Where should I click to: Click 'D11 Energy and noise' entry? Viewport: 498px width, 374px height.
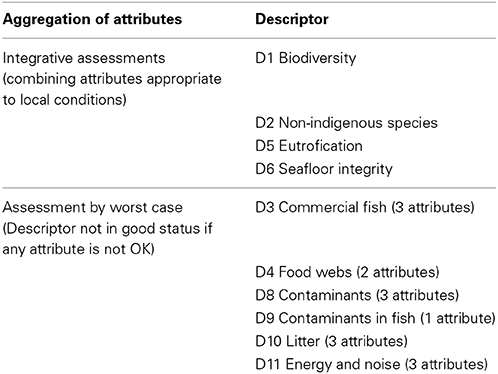[328, 364]
